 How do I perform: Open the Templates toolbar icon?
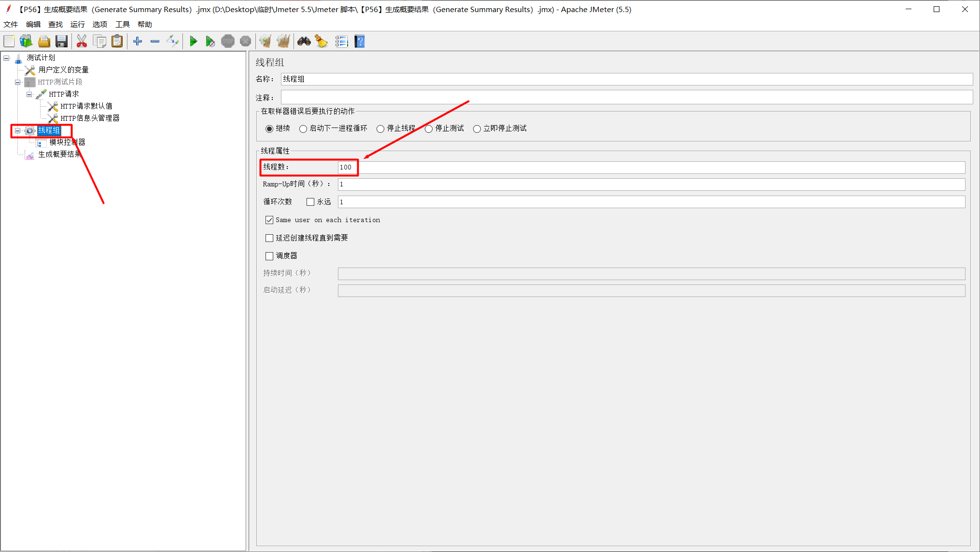pos(26,42)
